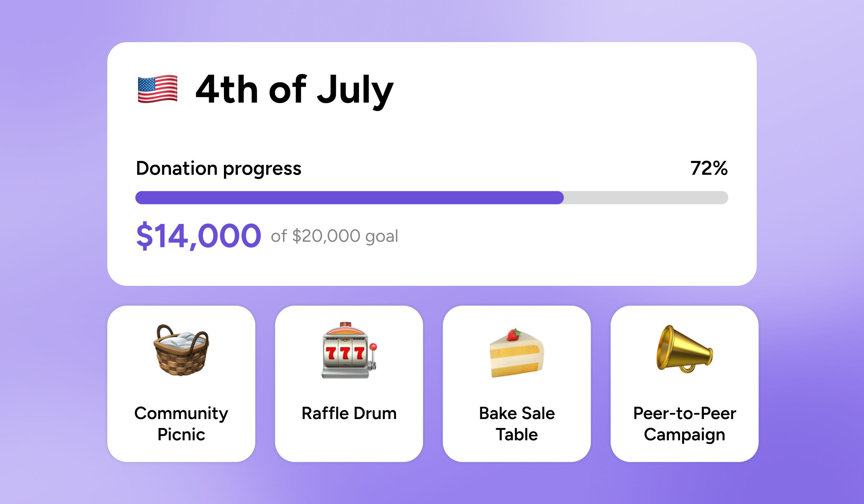Click the 4th of July heading
This screenshot has height=504, width=864.
(x=294, y=90)
